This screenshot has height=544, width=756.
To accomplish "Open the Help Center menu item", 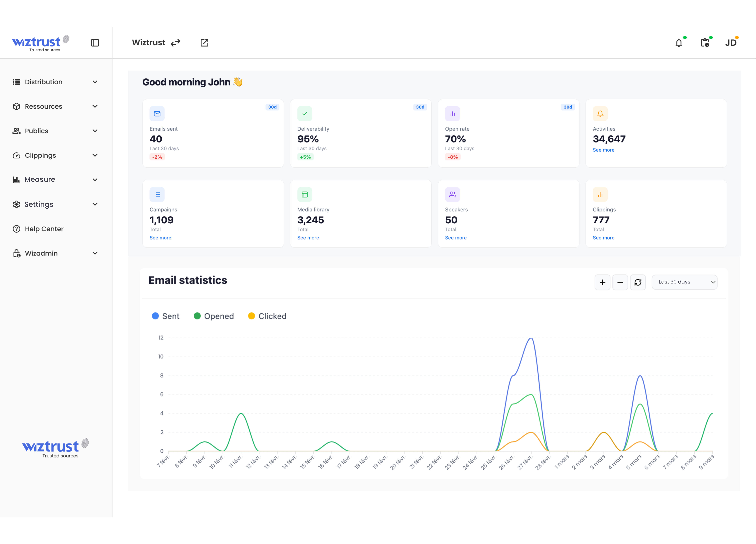I will point(44,229).
